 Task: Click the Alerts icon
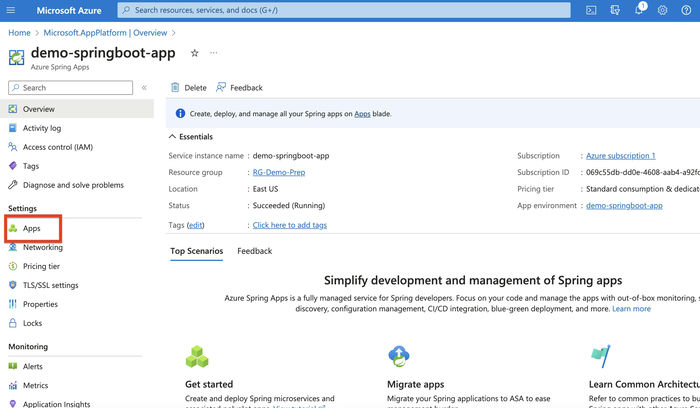tap(13, 366)
